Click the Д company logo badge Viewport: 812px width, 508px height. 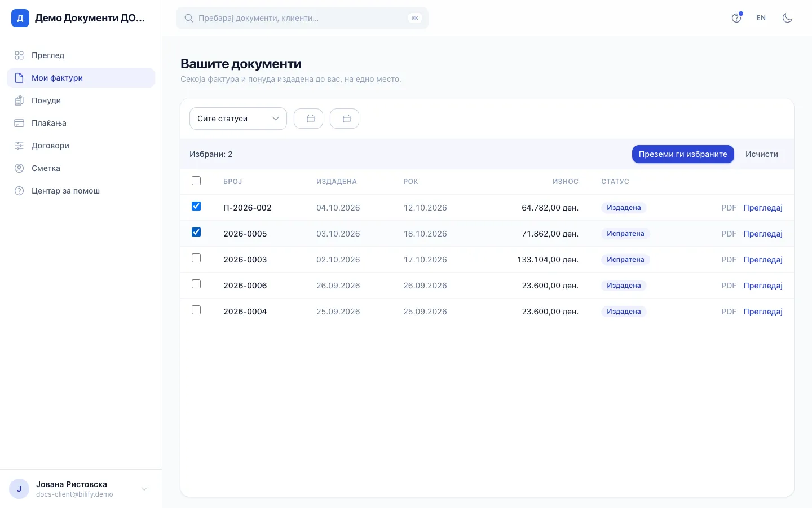[x=20, y=18]
